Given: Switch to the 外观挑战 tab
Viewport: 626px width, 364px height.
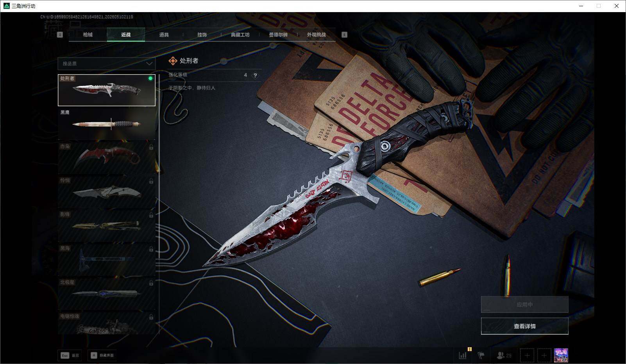Looking at the screenshot, I should [316, 35].
